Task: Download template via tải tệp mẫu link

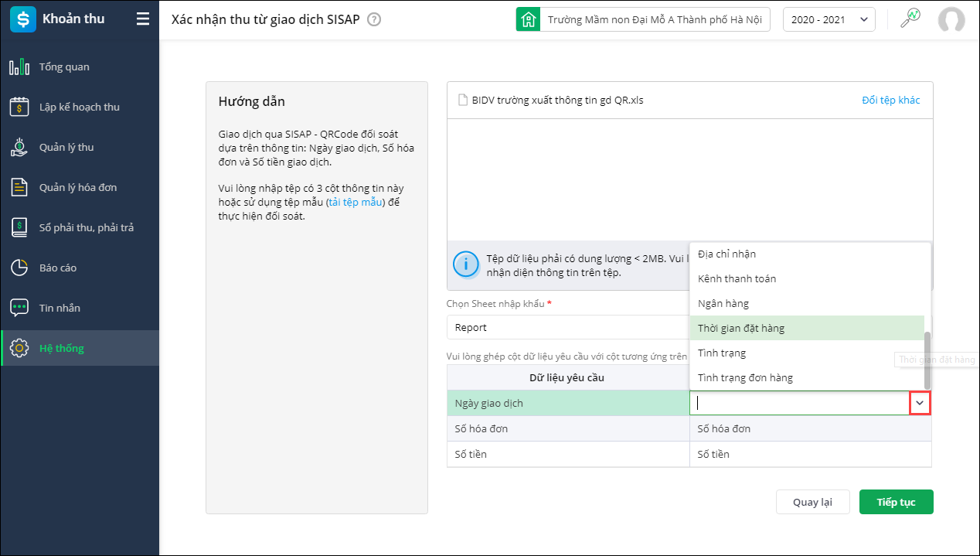Action: pos(355,202)
